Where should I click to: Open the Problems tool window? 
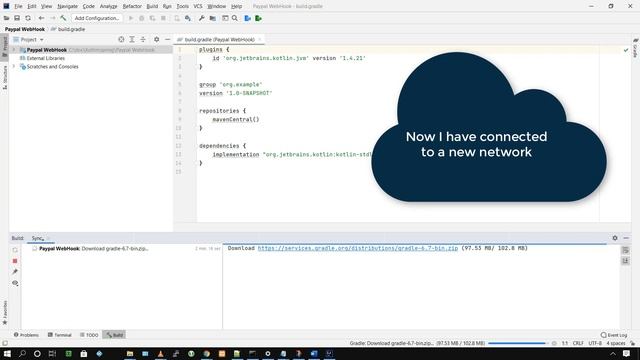coord(26,335)
